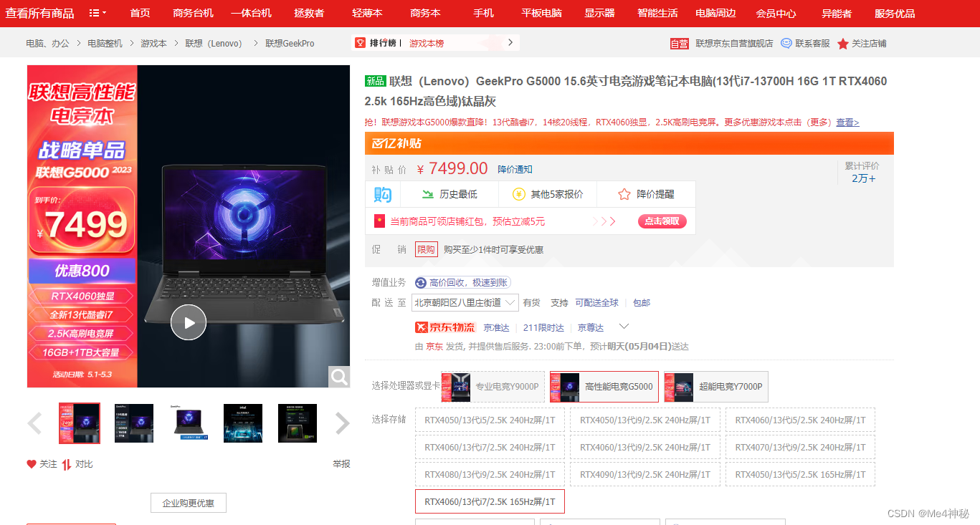Select RTX4060/13代i7/2.5K 165Hz屏/1T option

point(490,502)
